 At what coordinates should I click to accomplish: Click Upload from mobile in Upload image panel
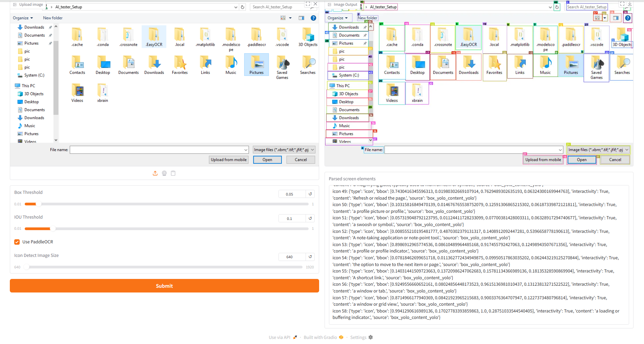229,160
